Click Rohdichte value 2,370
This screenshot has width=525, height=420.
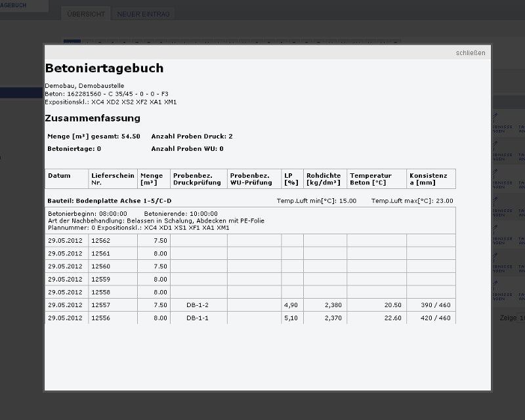(333, 318)
